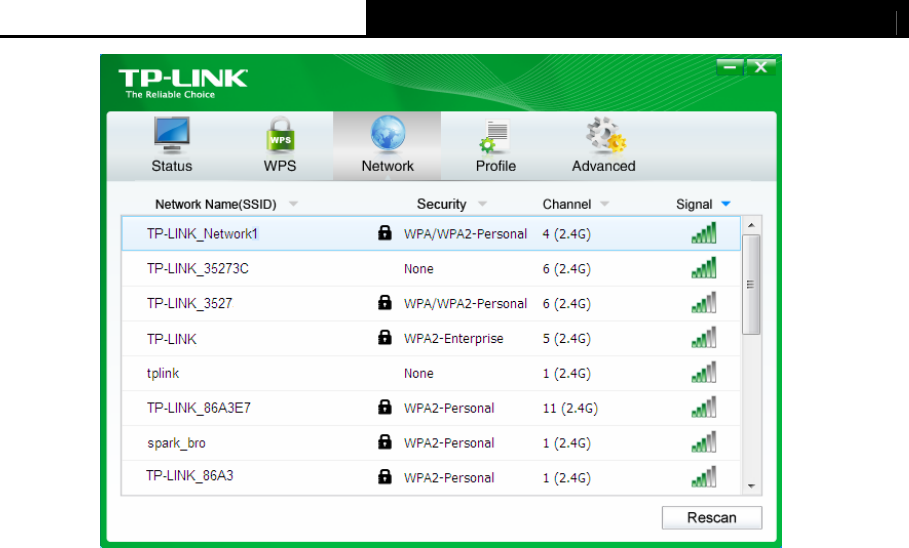Sort by Network Name(SSID) dropdown arrow
Screen dimensions: 909x548
293,204
